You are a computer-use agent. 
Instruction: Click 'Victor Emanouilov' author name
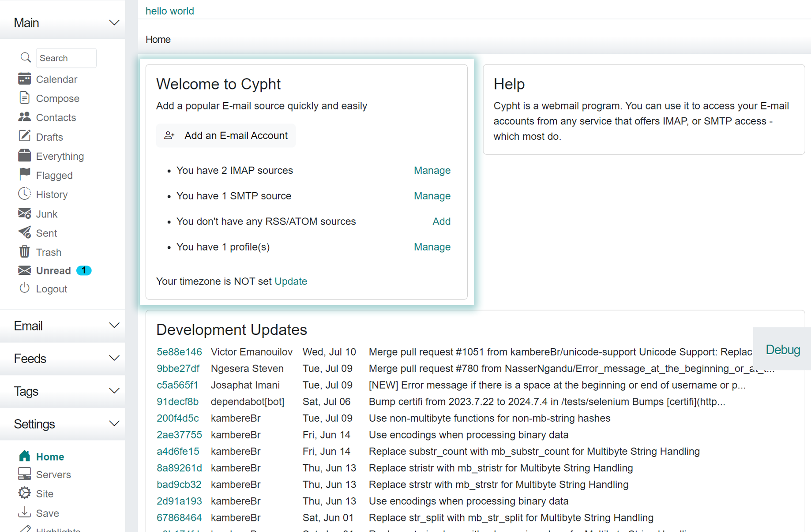click(252, 352)
